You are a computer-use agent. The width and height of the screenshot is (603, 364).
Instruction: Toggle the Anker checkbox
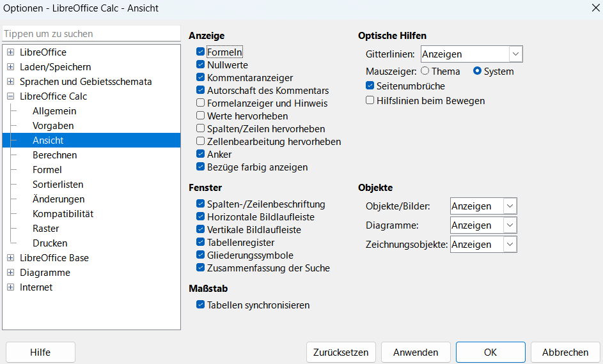click(x=200, y=154)
